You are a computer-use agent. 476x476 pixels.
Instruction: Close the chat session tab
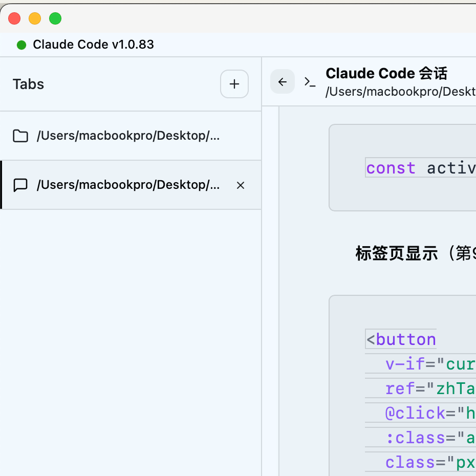tap(241, 185)
